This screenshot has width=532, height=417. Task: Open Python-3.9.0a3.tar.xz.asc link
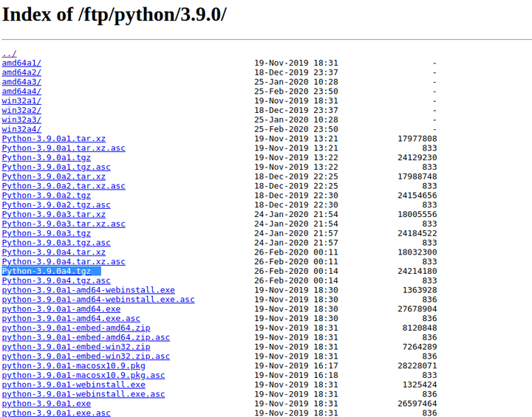64,224
